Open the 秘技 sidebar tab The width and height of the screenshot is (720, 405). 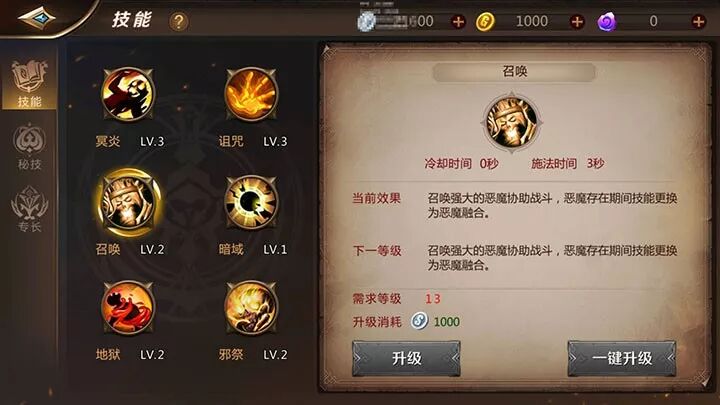[29, 146]
